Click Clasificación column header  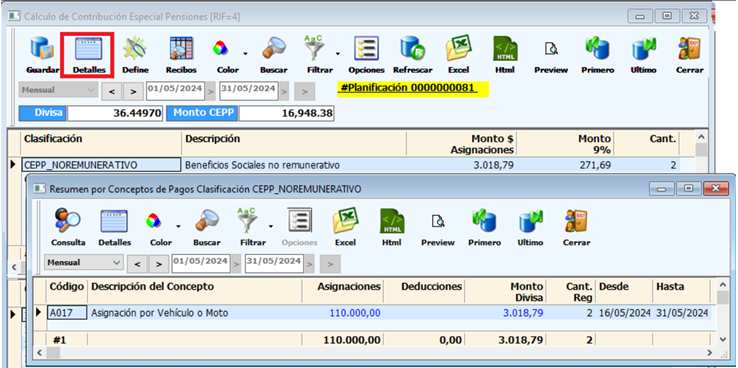(101, 144)
